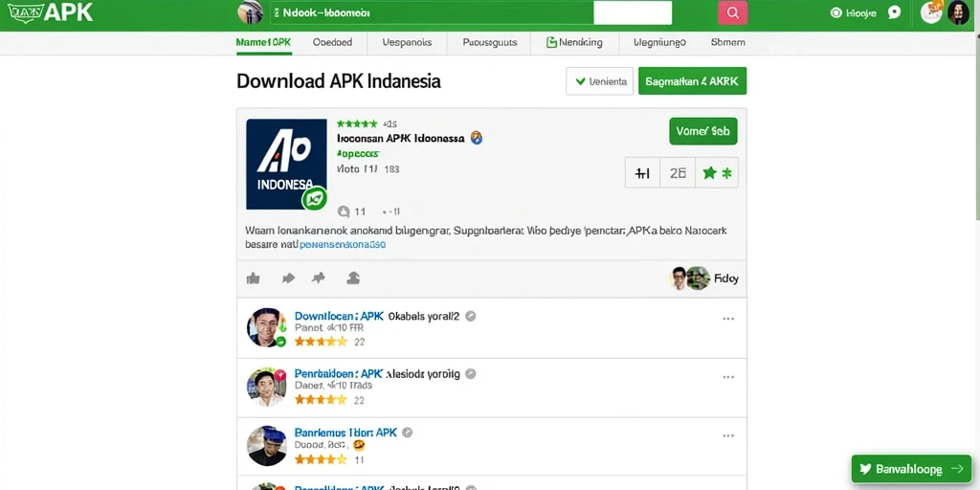Switch to the Puousguuts tab

(489, 42)
